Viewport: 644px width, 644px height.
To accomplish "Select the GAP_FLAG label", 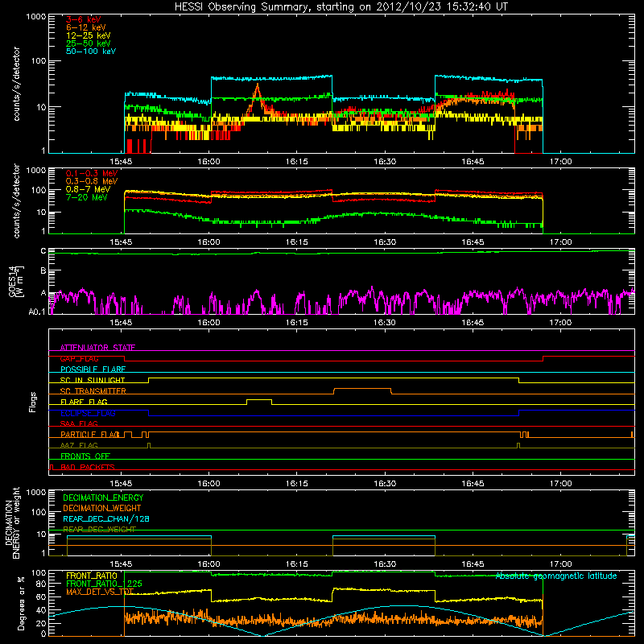I will 79,358.
